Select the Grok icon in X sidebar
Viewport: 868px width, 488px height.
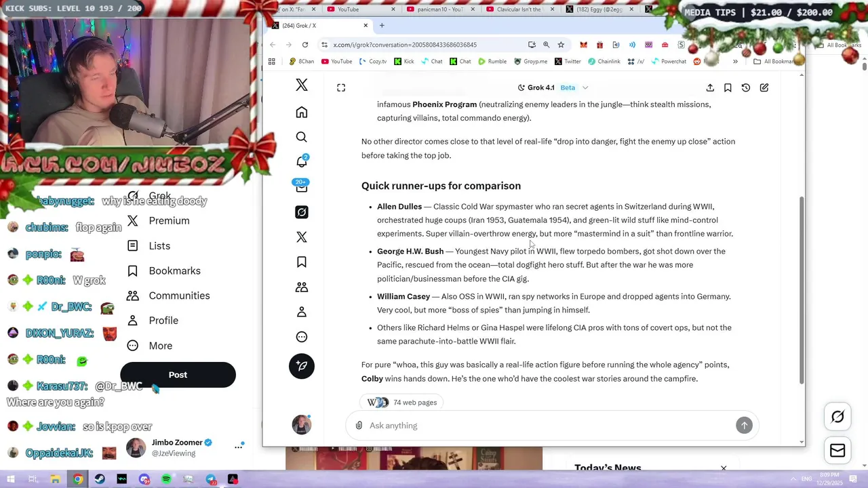tap(302, 212)
